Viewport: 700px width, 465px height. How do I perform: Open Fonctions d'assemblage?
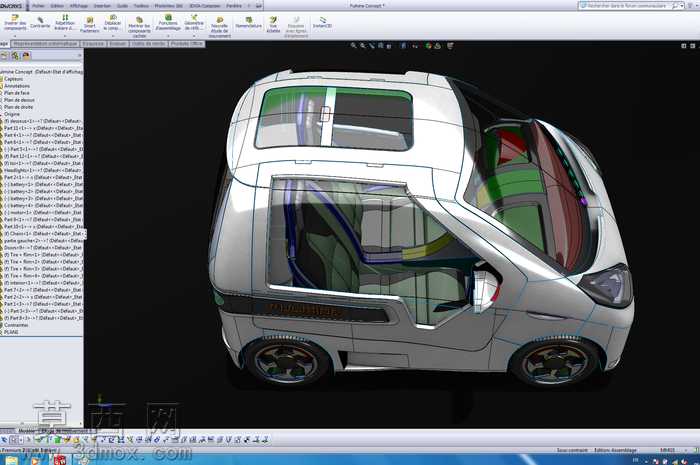click(168, 22)
